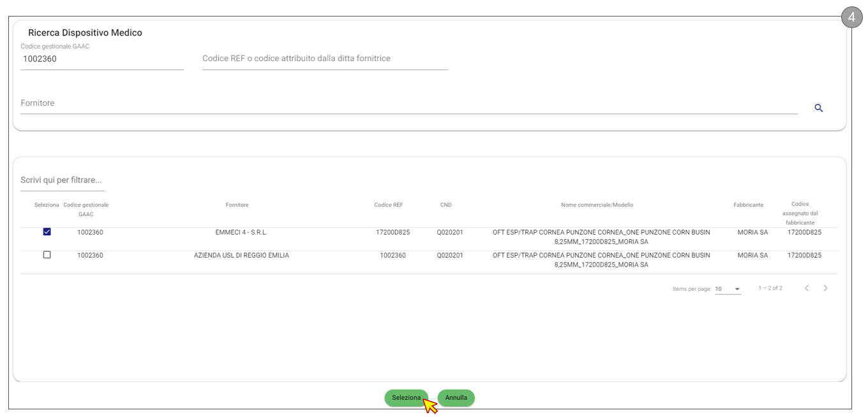Click the step 4 circle badge

click(x=851, y=17)
